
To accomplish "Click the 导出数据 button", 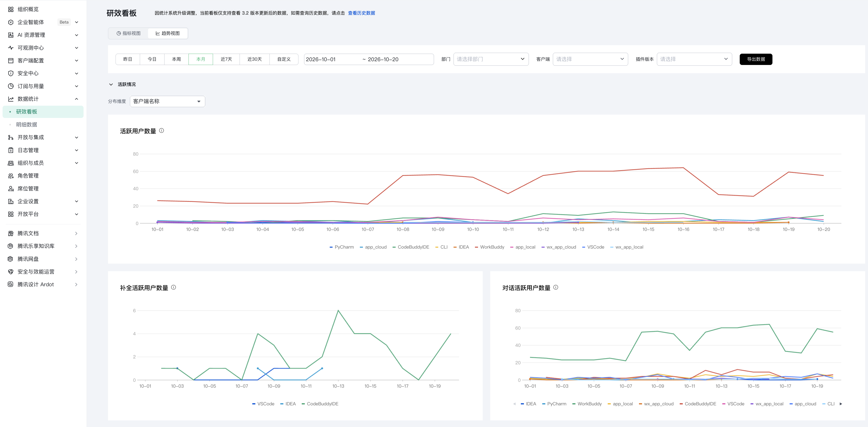I will coord(756,59).
